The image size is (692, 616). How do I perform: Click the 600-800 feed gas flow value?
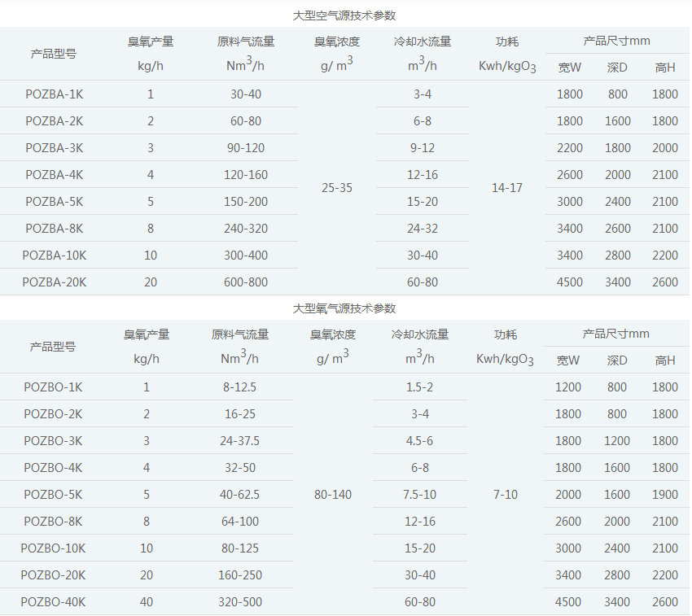[x=246, y=282]
